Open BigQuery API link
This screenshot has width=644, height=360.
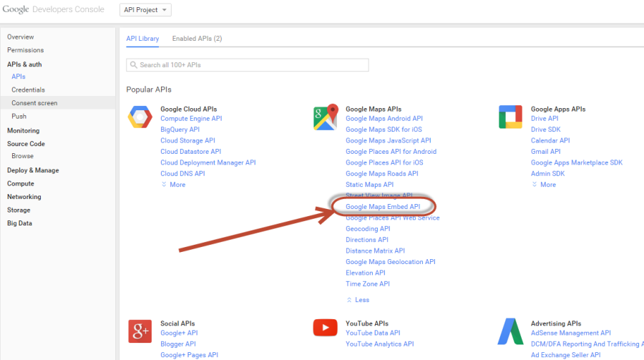pos(180,130)
